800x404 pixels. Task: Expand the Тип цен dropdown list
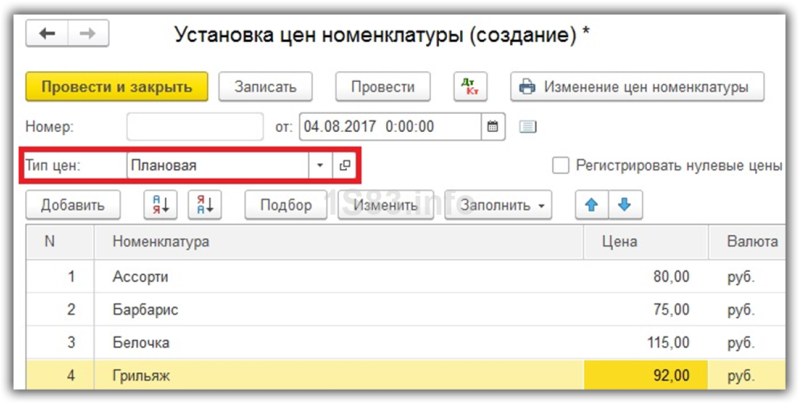point(320,165)
